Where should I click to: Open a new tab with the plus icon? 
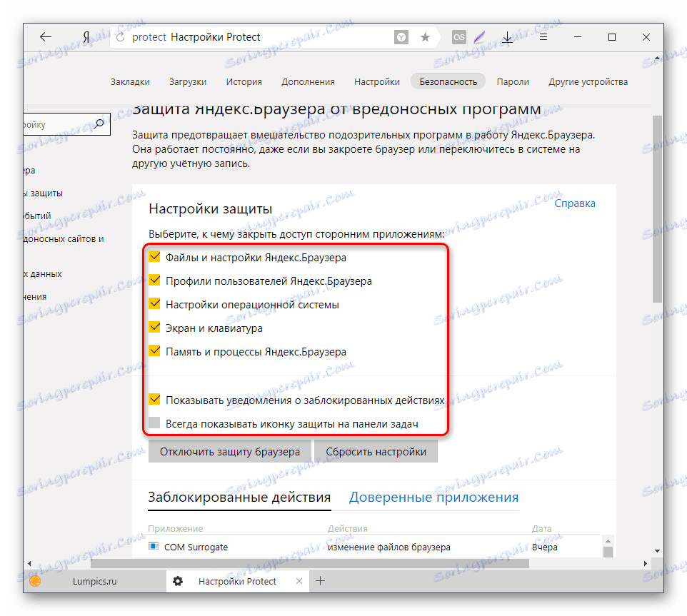[x=320, y=581]
